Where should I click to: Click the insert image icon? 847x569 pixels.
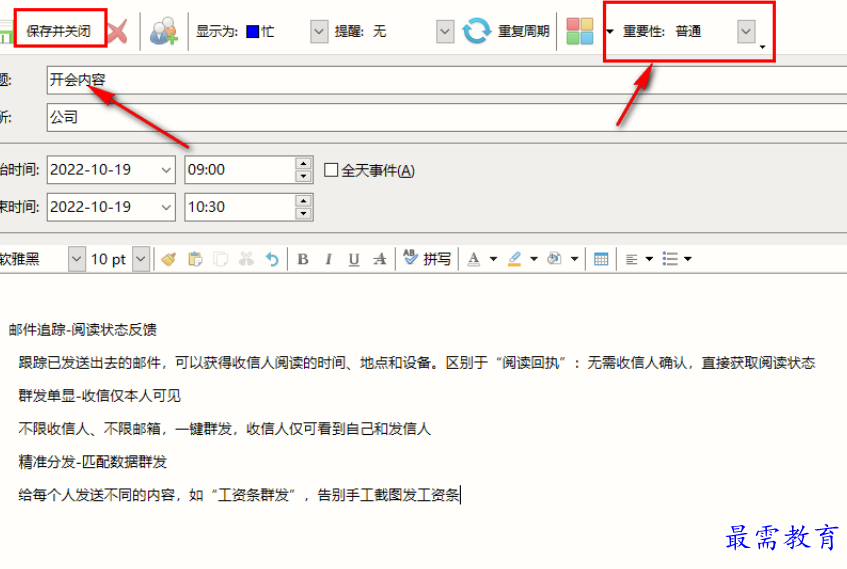[x=554, y=259]
